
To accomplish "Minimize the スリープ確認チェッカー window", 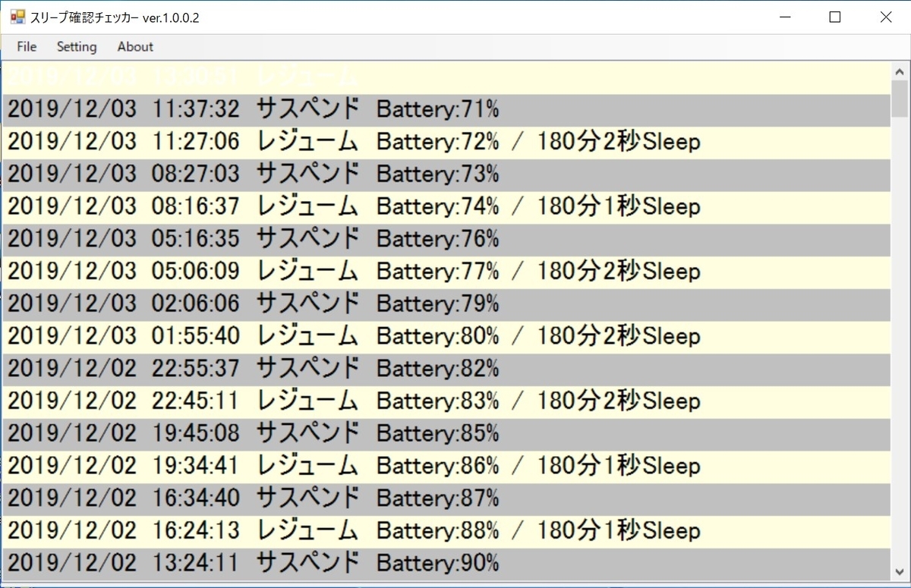I will [785, 17].
